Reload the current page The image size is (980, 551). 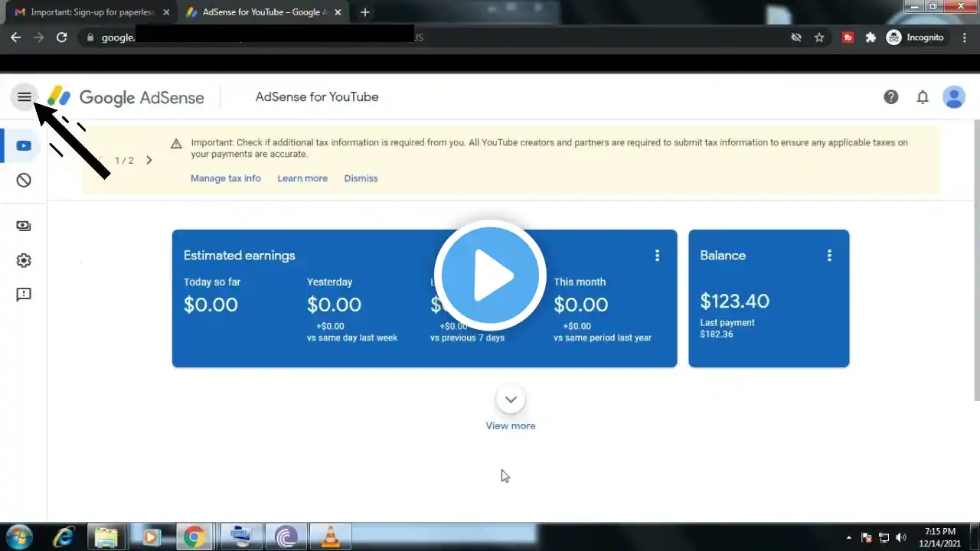[62, 37]
